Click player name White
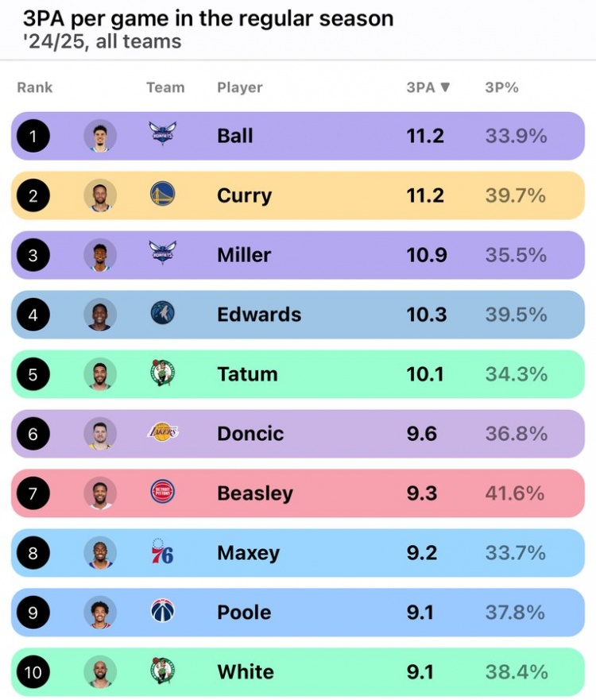This screenshot has height=700, width=596. 246,671
